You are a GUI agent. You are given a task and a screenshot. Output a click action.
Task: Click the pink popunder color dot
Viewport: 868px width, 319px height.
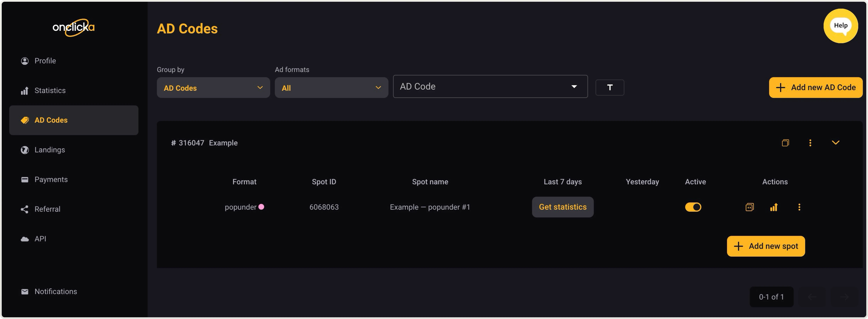(x=261, y=207)
